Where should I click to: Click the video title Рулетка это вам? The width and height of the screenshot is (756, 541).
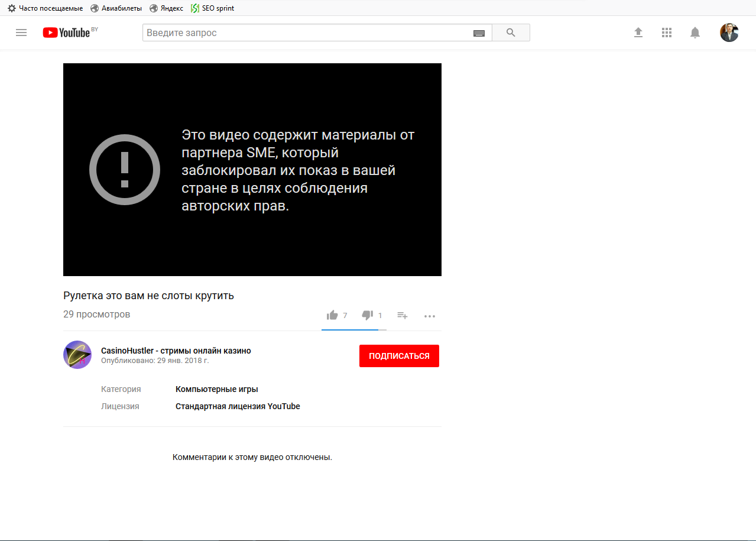point(148,296)
